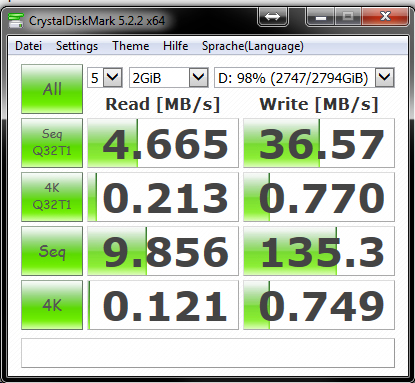
Task: Open the Sprache(Language) menu
Action: click(x=253, y=46)
